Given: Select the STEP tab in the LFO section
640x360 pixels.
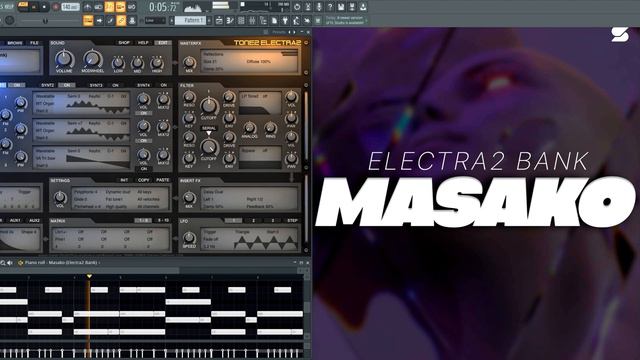Looking at the screenshot, I should [293, 220].
